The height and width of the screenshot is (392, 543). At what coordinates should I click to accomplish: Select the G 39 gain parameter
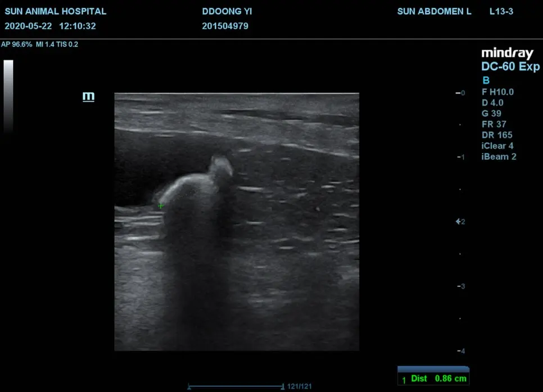click(491, 113)
